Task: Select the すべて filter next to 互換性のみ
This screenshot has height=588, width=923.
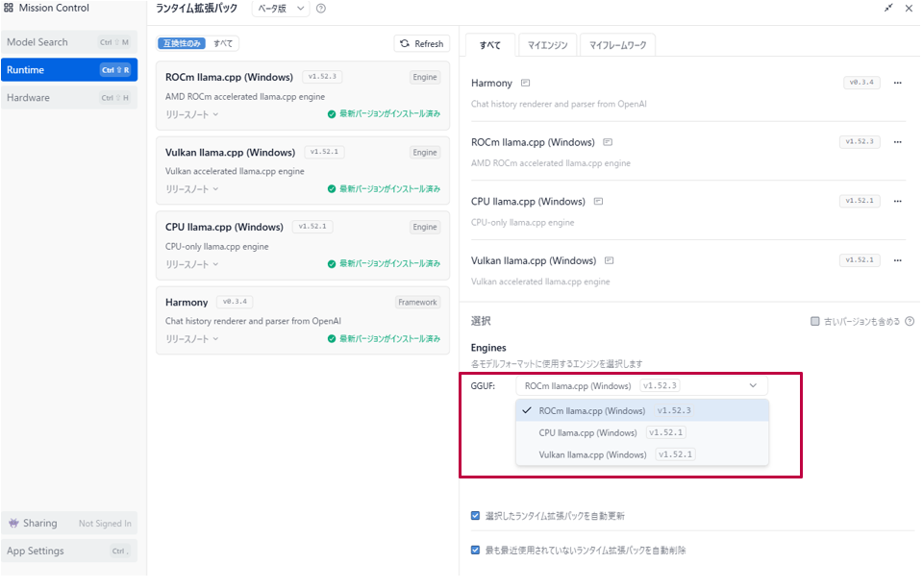Action: coord(222,44)
